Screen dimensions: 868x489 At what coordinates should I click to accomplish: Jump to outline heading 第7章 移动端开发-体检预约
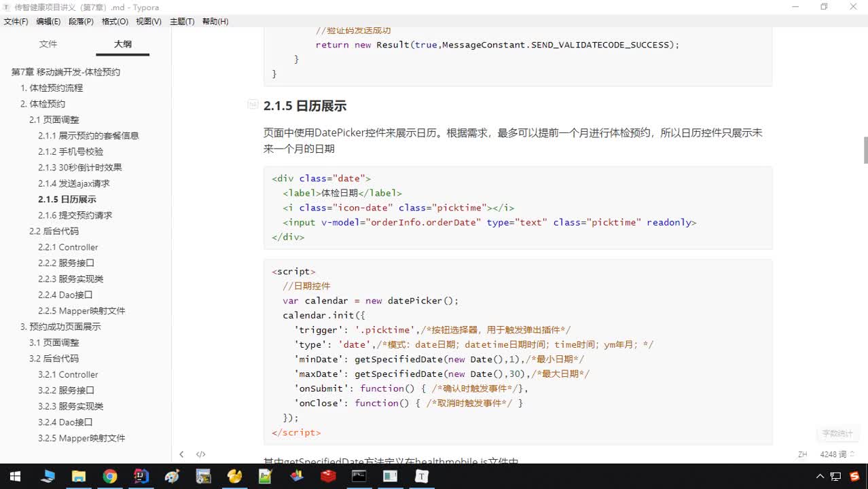[66, 72]
